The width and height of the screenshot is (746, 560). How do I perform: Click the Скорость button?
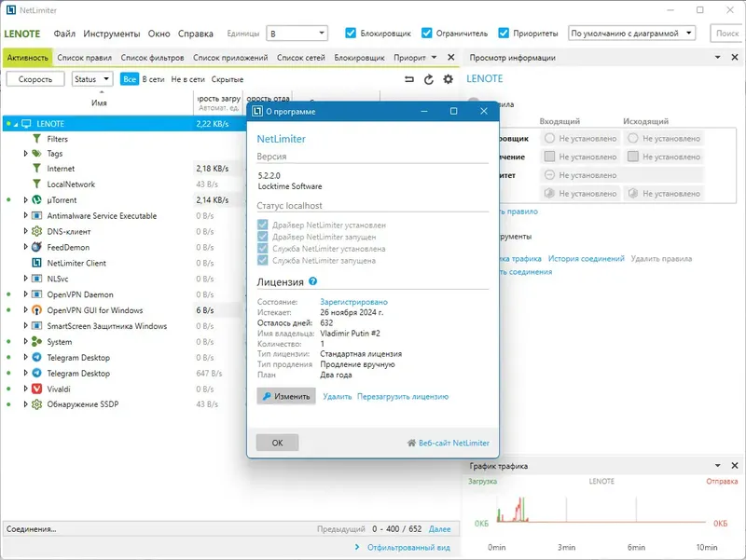[35, 79]
